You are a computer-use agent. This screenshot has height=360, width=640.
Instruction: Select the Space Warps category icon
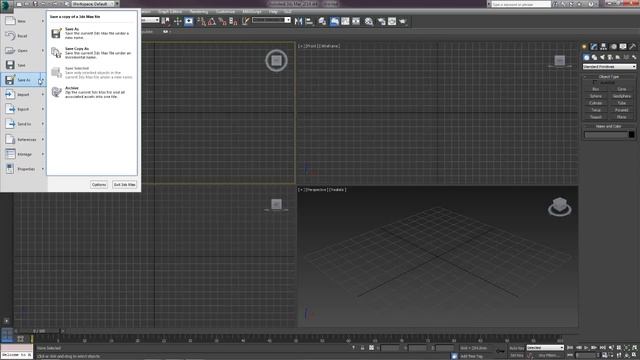pyautogui.click(x=626, y=57)
